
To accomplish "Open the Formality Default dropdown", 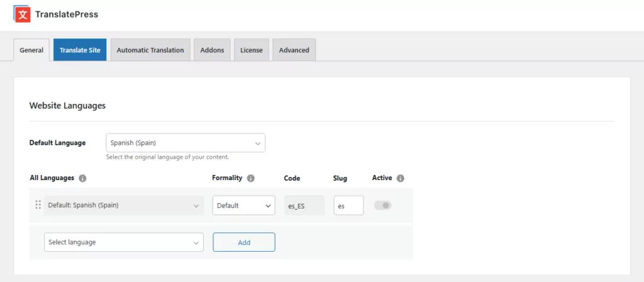I will click(x=243, y=205).
